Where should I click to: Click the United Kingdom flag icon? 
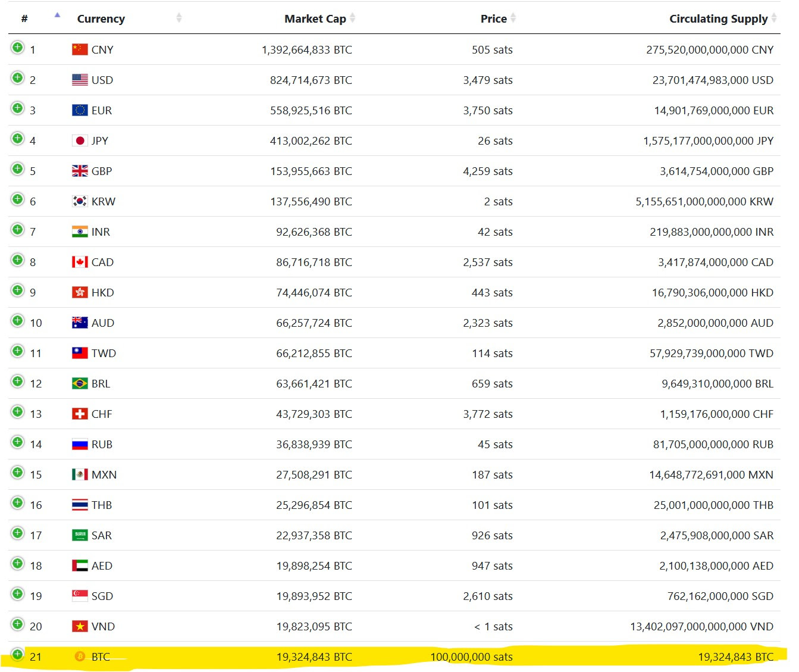(x=80, y=171)
